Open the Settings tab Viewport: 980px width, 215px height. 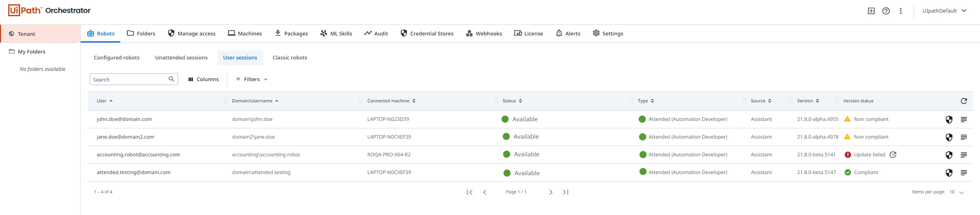[x=608, y=33]
